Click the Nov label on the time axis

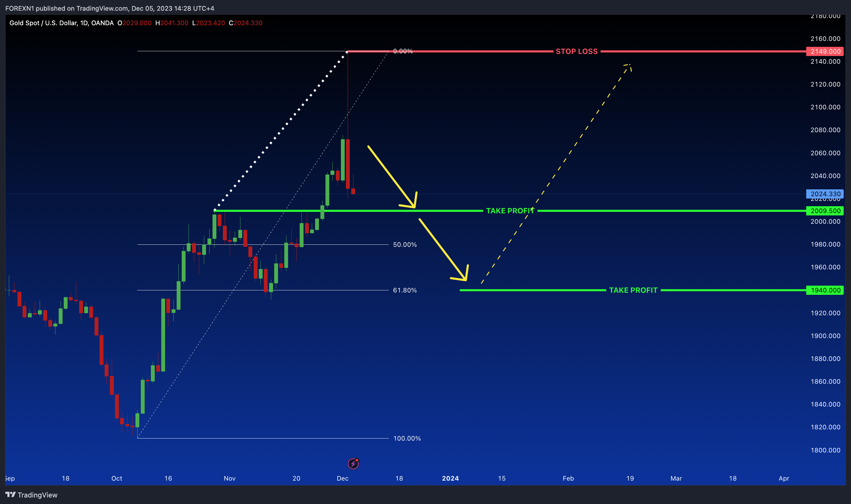(x=230, y=478)
